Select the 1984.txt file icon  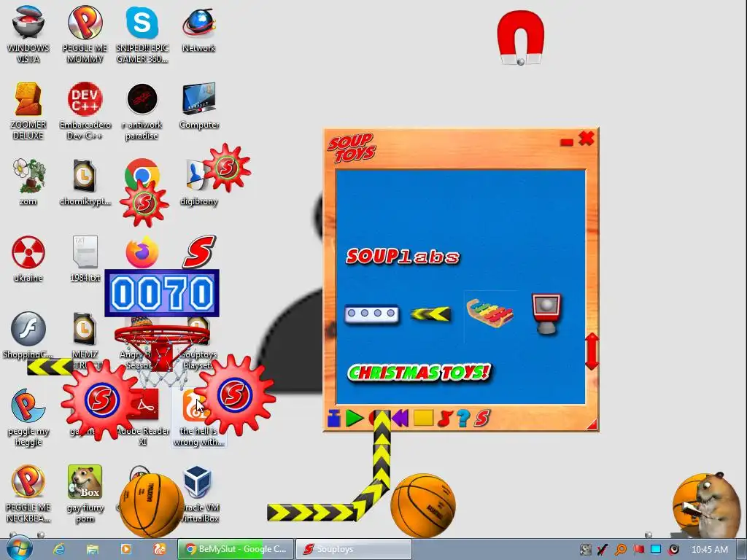[x=85, y=259]
